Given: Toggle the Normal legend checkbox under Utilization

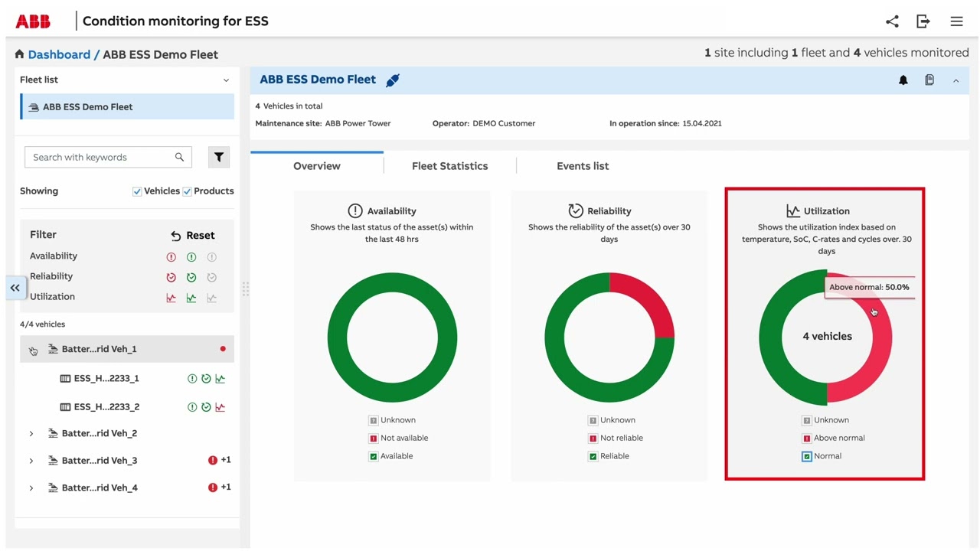Looking at the screenshot, I should pos(806,456).
